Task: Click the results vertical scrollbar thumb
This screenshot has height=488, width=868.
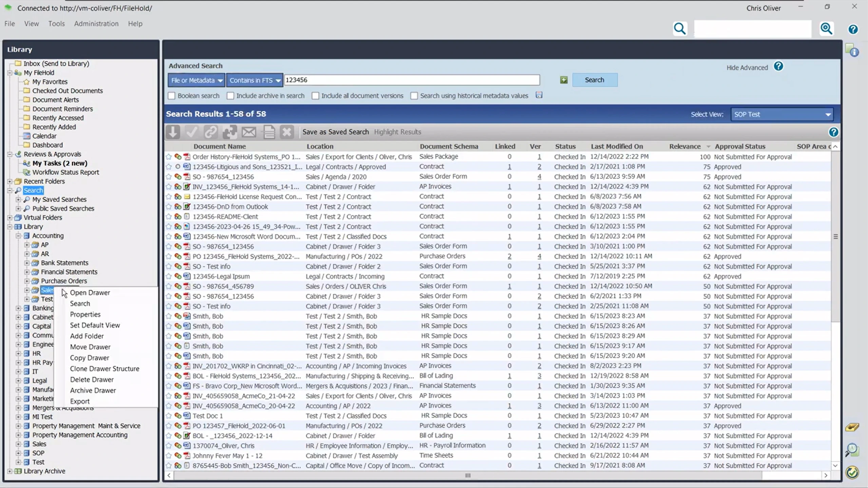Action: 835,237
